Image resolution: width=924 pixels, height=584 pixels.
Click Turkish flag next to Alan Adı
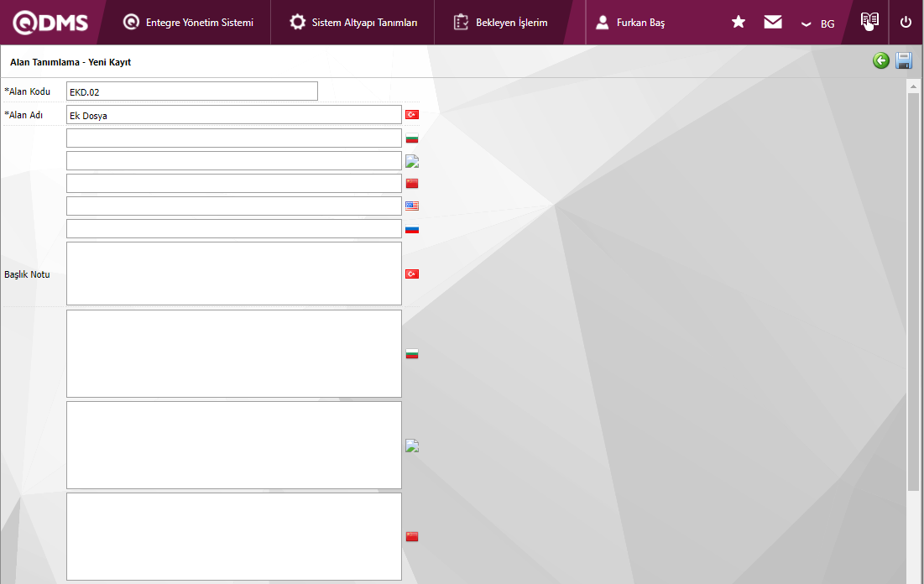(412, 114)
